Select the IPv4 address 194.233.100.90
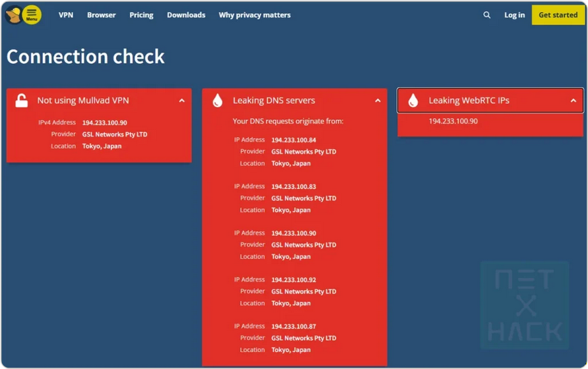Image resolution: width=588 pixels, height=369 pixels. coord(104,123)
